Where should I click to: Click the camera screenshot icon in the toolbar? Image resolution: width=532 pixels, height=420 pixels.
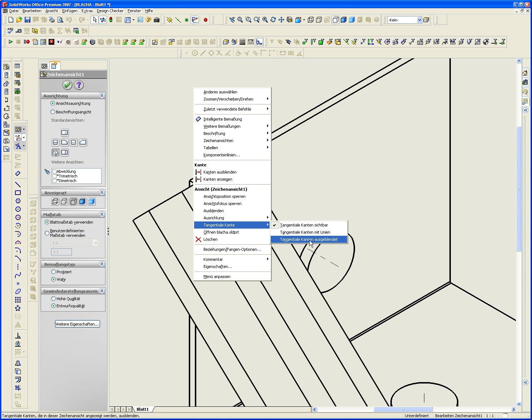(157, 20)
